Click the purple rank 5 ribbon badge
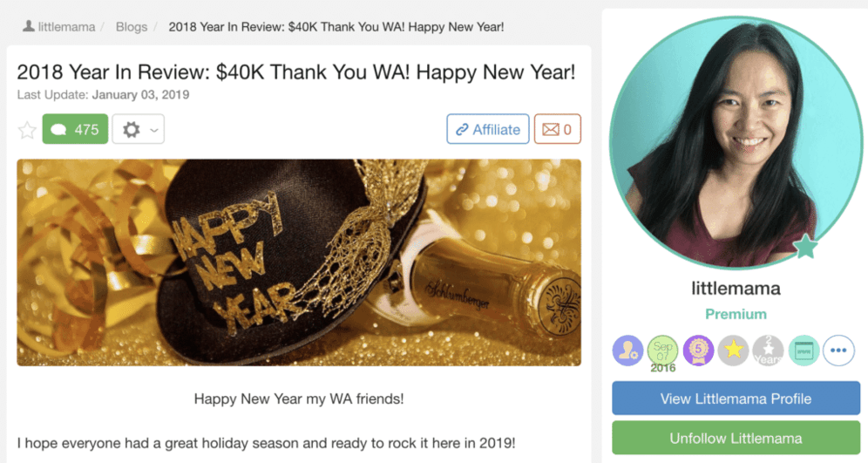 [x=698, y=351]
